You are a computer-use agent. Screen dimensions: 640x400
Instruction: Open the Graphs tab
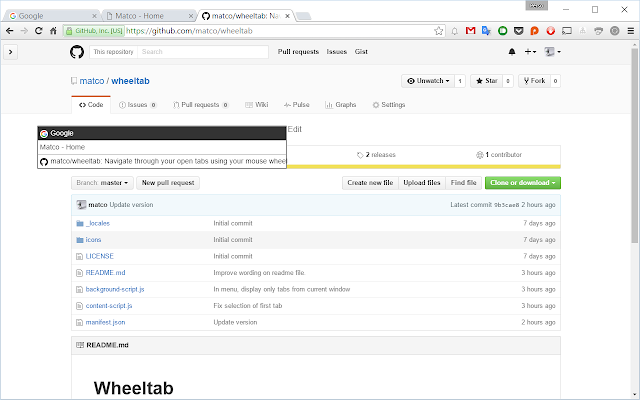(x=341, y=105)
